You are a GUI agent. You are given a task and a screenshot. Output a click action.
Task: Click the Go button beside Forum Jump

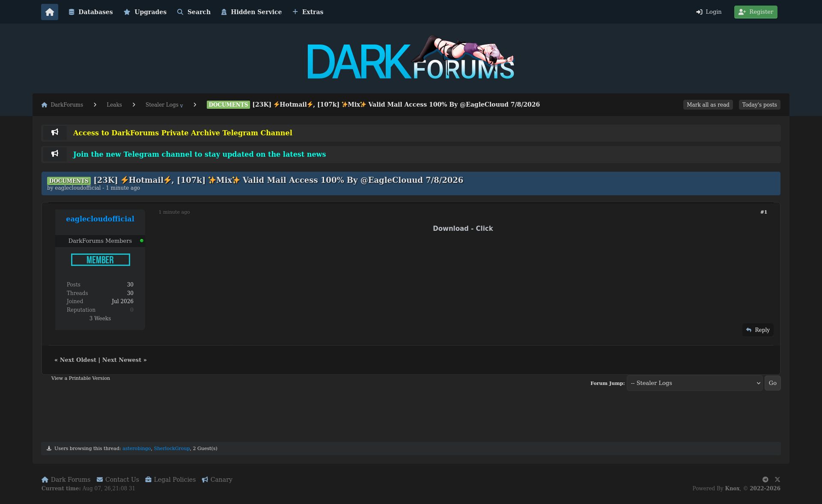[772, 383]
